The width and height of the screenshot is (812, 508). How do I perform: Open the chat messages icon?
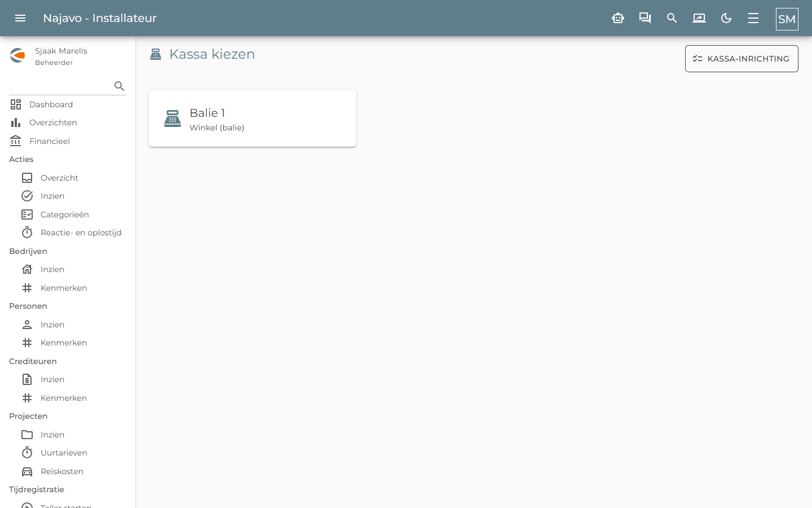pos(645,18)
